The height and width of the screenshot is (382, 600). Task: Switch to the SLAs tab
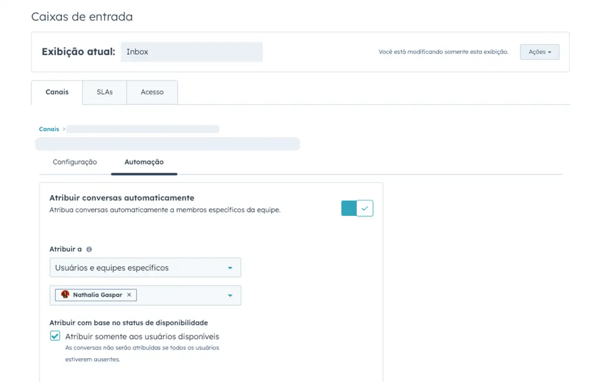[x=104, y=92]
